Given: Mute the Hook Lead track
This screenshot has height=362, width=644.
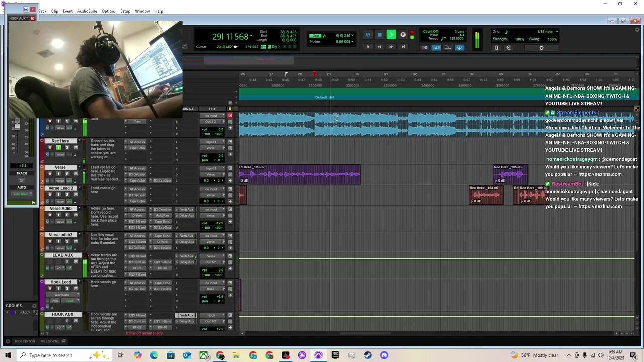Looking at the screenshot, I should 76,288.
